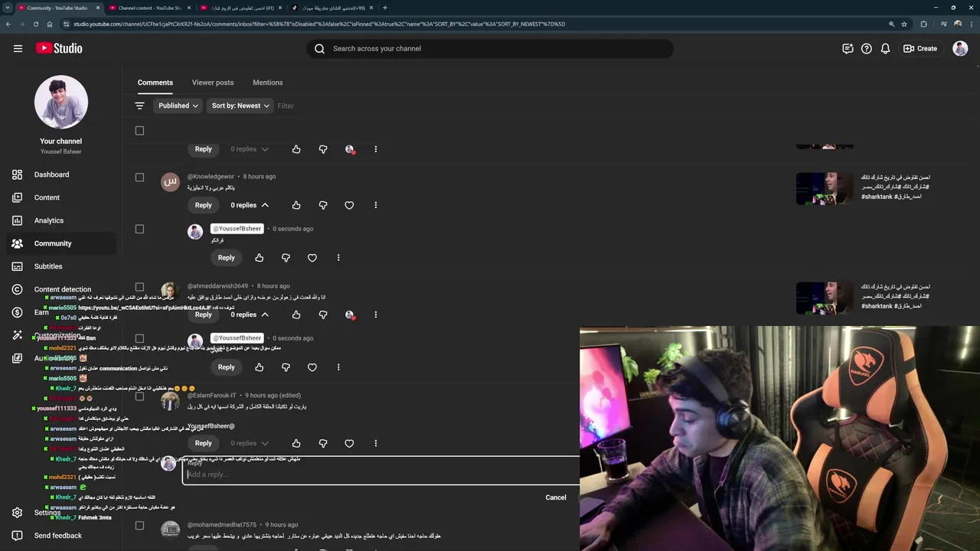980x551 pixels.
Task: Bookmark this page with the star icon
Action: [904, 24]
